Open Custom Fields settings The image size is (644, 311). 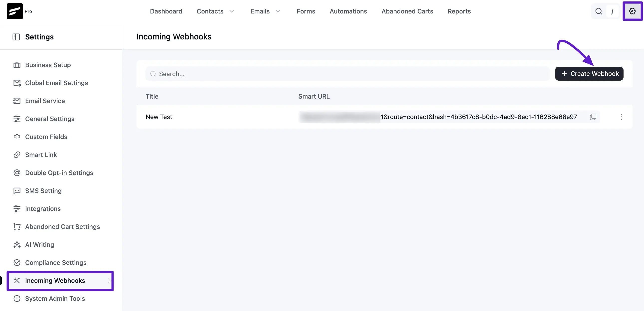[46, 137]
